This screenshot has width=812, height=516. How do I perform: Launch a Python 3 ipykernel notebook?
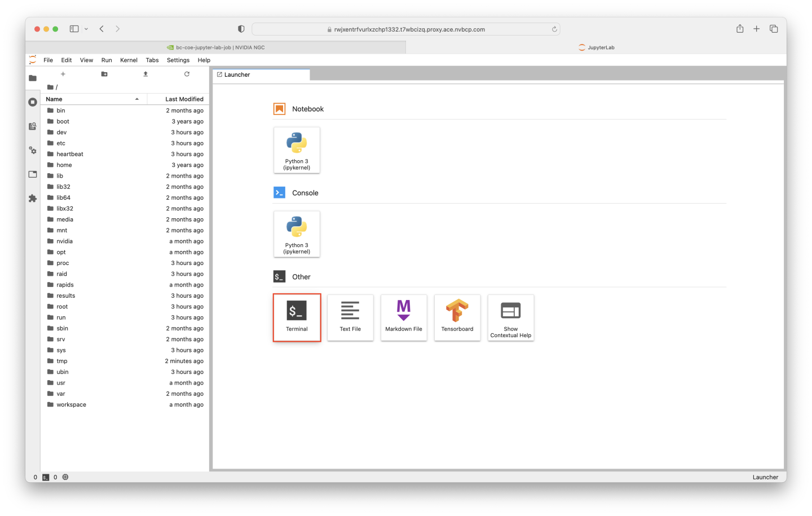(x=297, y=150)
